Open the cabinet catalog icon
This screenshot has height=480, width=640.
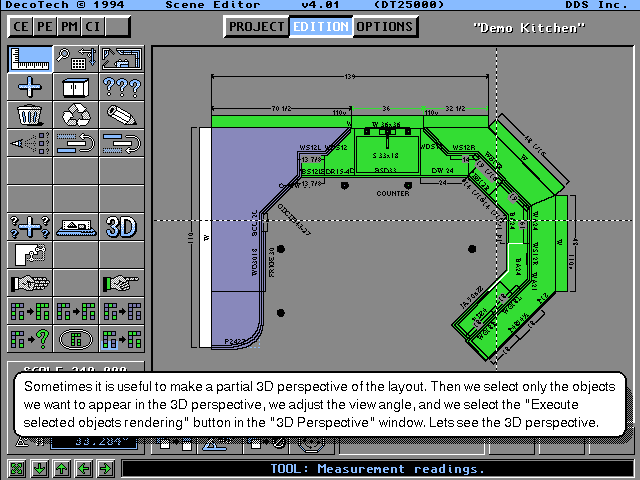(x=76, y=87)
